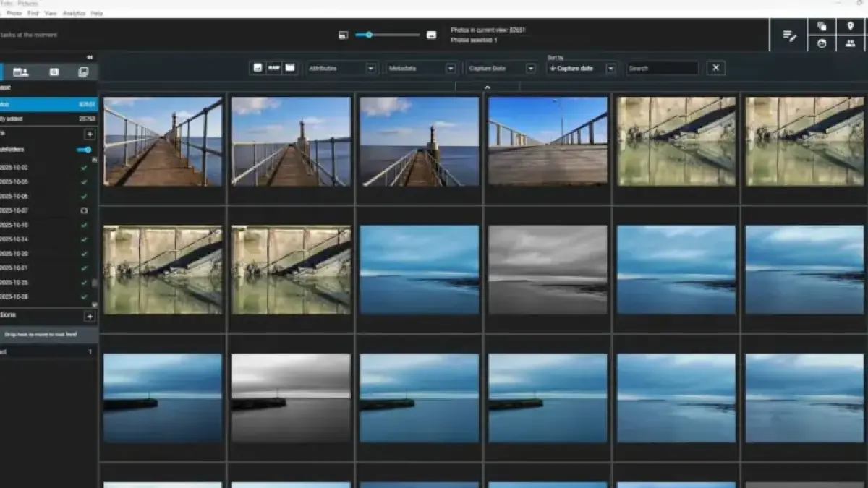Collapse the left sidebar with double-arrow icon

(x=90, y=57)
